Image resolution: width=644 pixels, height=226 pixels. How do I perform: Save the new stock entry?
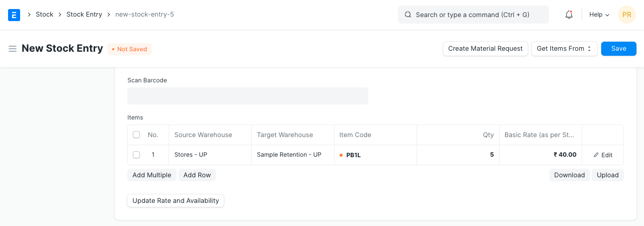coord(618,49)
